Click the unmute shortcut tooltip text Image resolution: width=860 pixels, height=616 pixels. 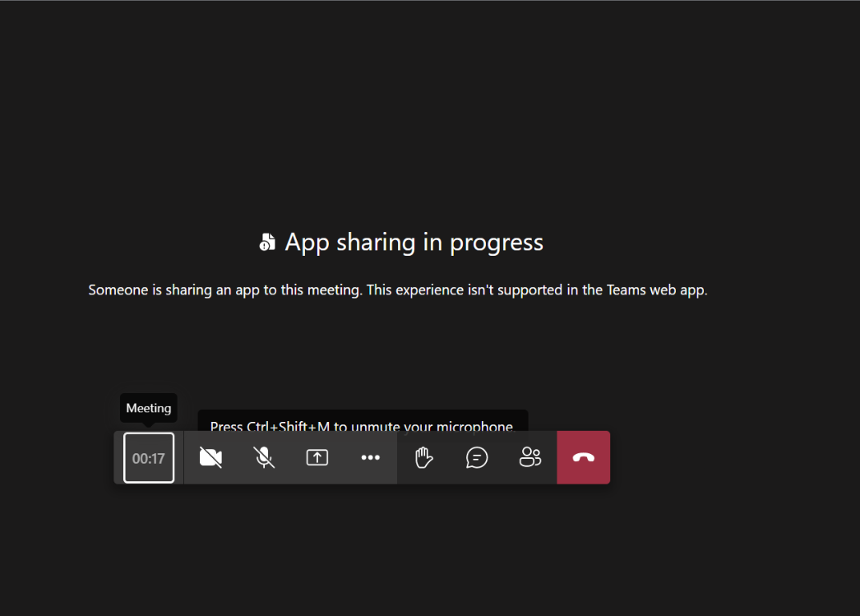coord(362,425)
